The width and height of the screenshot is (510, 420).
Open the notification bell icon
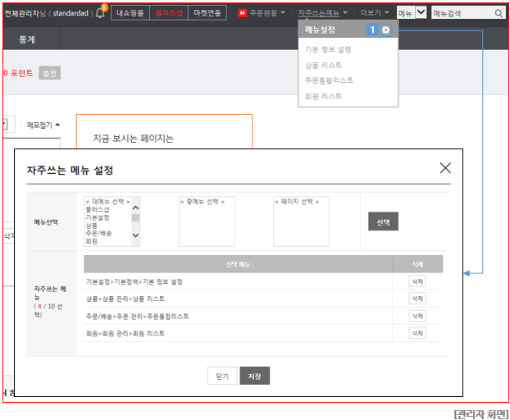(x=101, y=12)
